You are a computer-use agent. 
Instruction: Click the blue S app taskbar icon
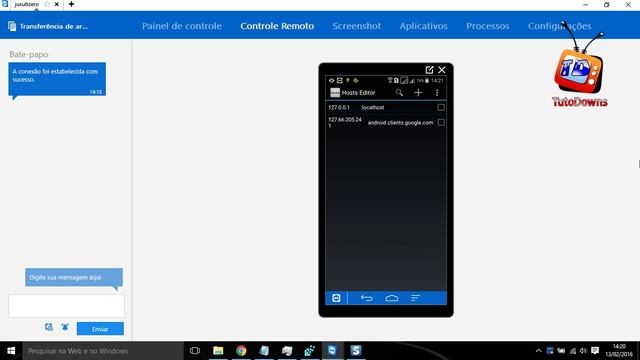tap(356, 351)
